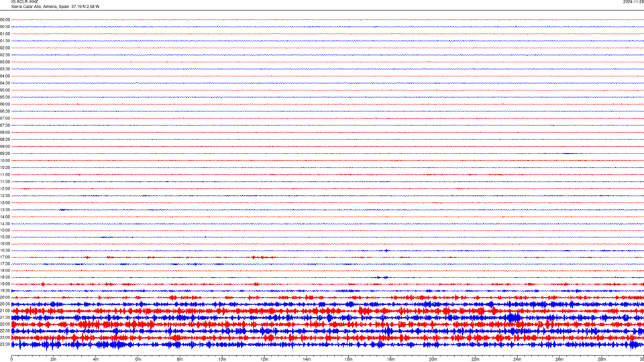This screenshot has height=362, width=644.
Task: Click the 10m tick label on the time axis
Action: click(222, 359)
